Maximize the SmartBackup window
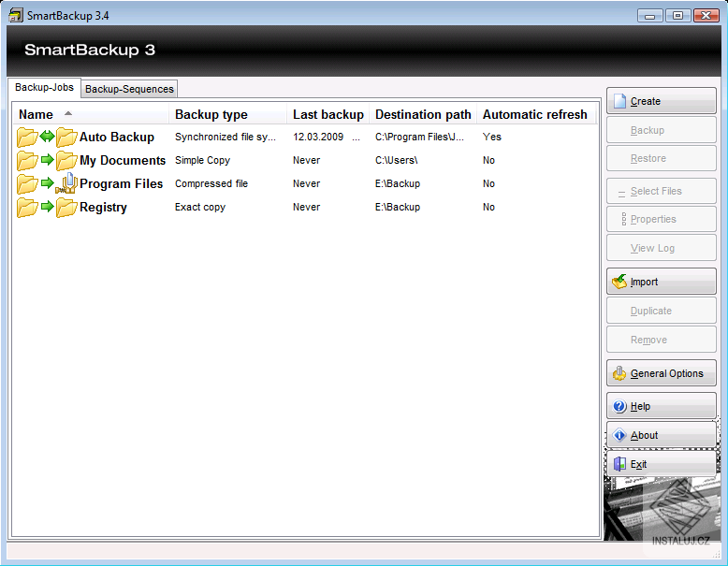The width and height of the screenshot is (728, 566). coord(677,16)
